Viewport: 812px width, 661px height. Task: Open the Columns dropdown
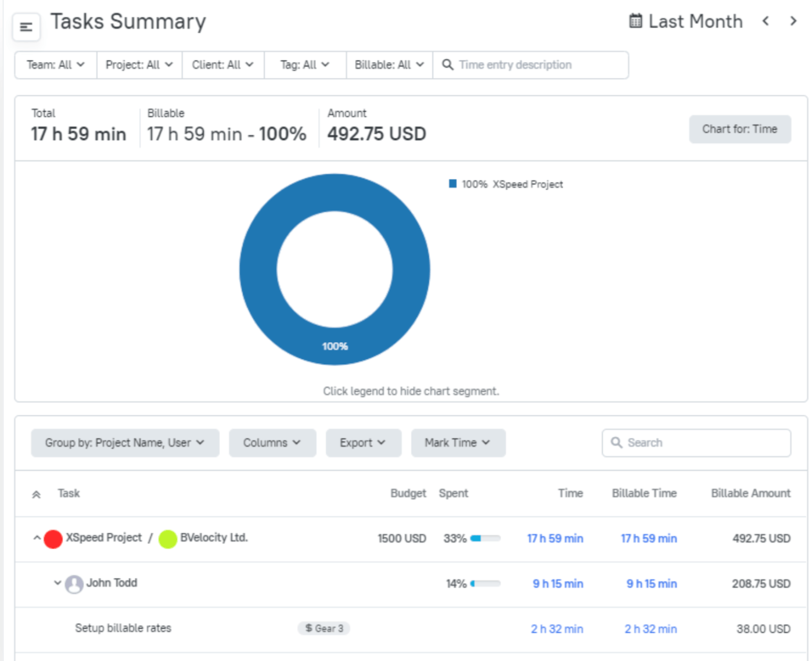[x=272, y=443]
